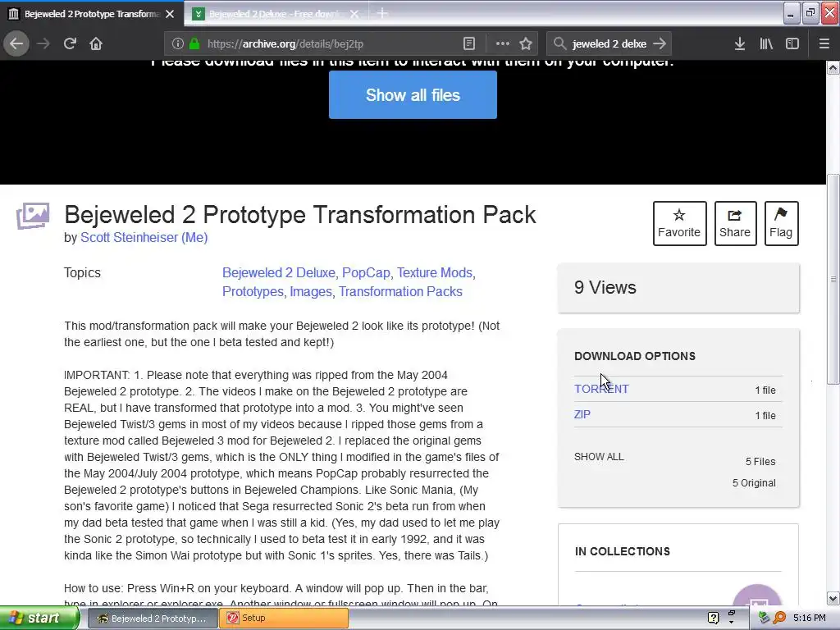Close the Bejeweled 2 Prototype tab
This screenshot has height=630, width=840.
(x=170, y=14)
